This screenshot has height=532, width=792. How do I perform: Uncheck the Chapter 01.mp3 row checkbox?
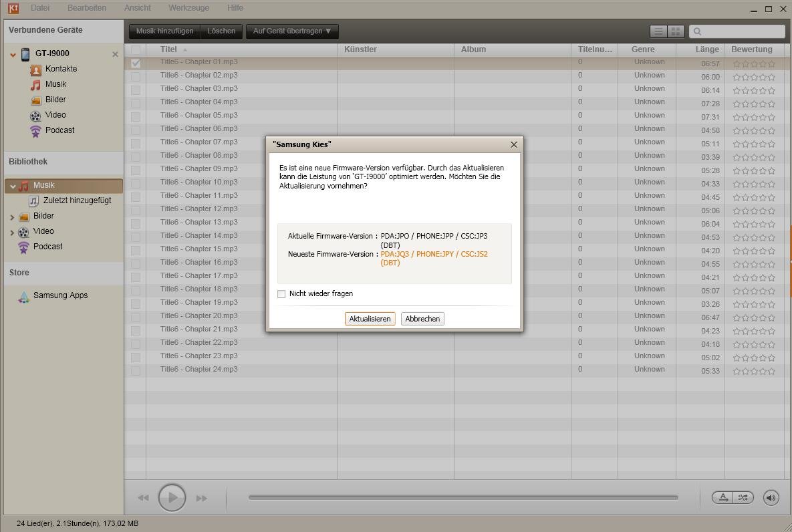[x=136, y=63]
